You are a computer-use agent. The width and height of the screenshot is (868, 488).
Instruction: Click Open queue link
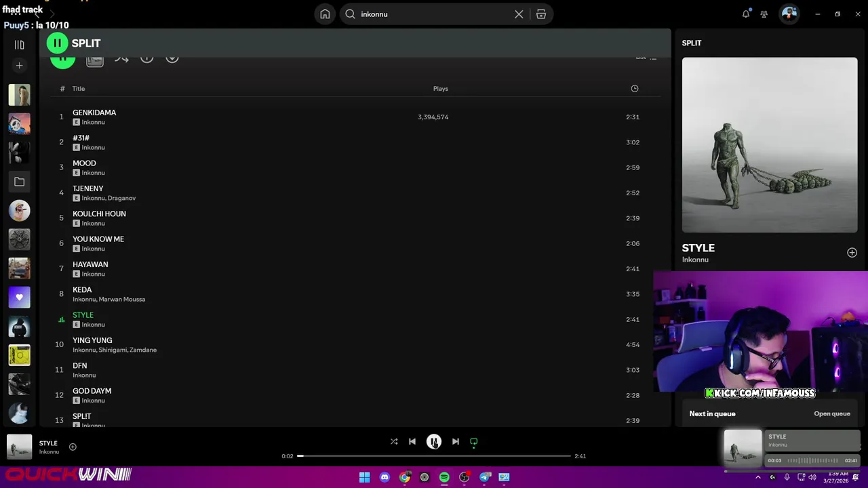832,413
